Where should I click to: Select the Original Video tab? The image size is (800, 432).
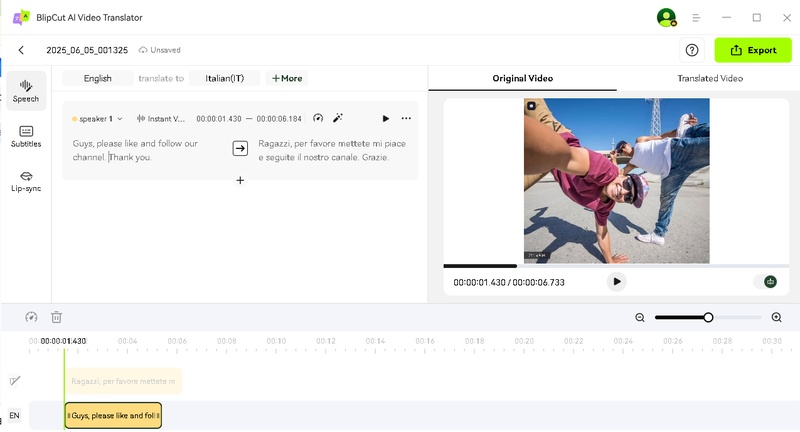point(522,78)
